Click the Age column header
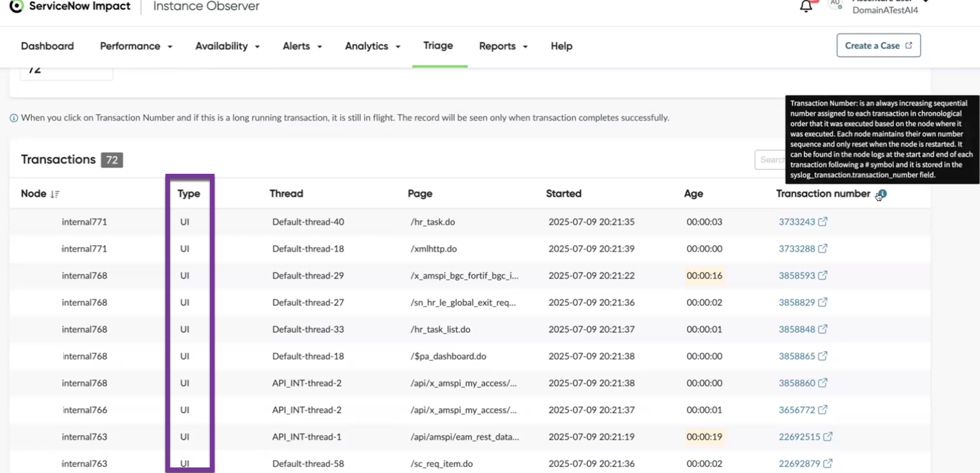Viewport: 980px width, 473px height. coord(693,194)
